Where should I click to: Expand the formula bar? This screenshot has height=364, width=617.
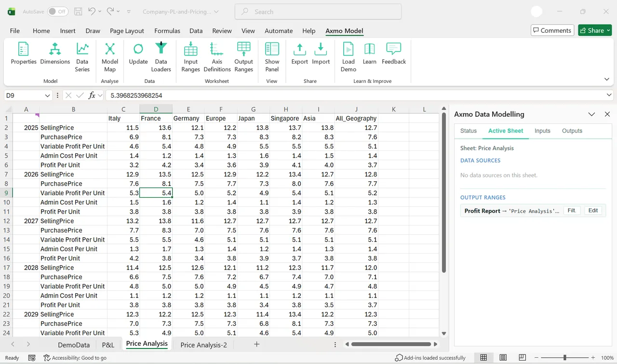[609, 95]
